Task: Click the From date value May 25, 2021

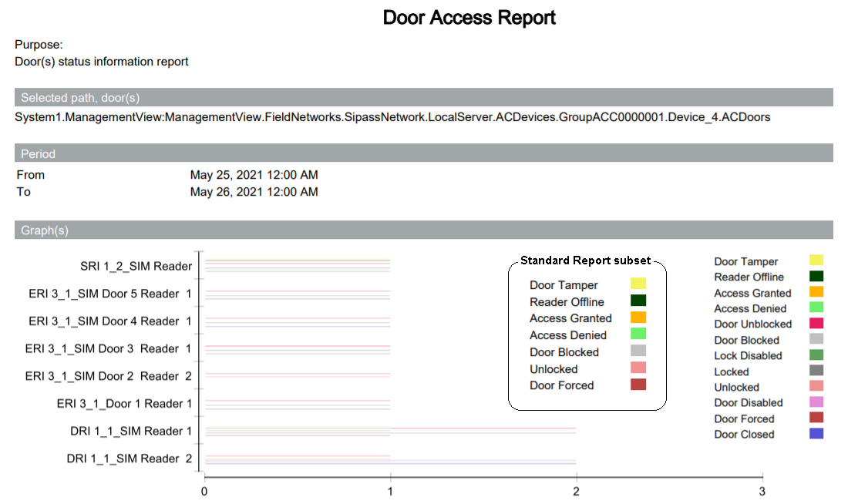Action: [254, 174]
